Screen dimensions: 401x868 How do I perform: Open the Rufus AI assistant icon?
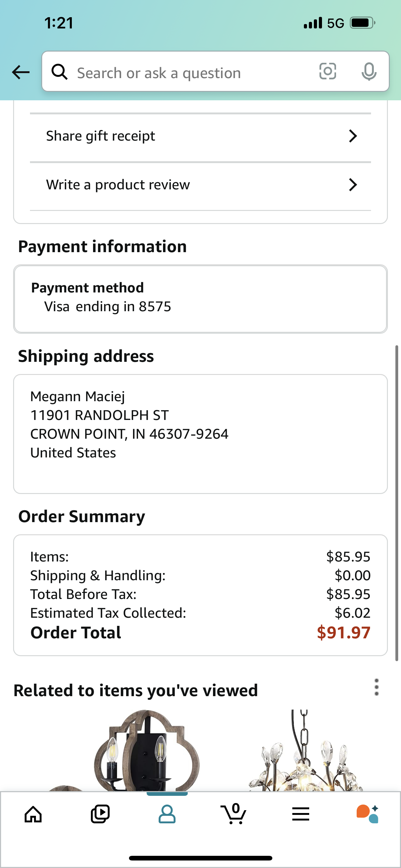(368, 814)
